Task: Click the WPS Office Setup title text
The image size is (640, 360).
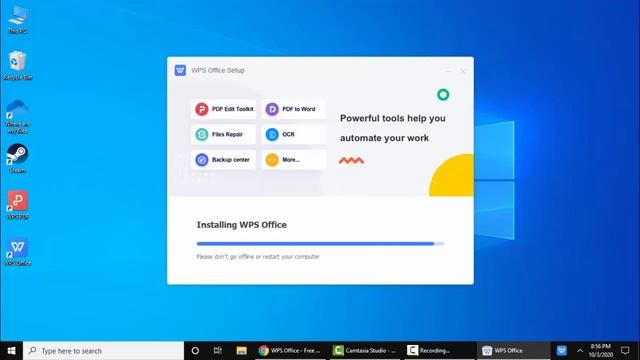Action: [218, 70]
